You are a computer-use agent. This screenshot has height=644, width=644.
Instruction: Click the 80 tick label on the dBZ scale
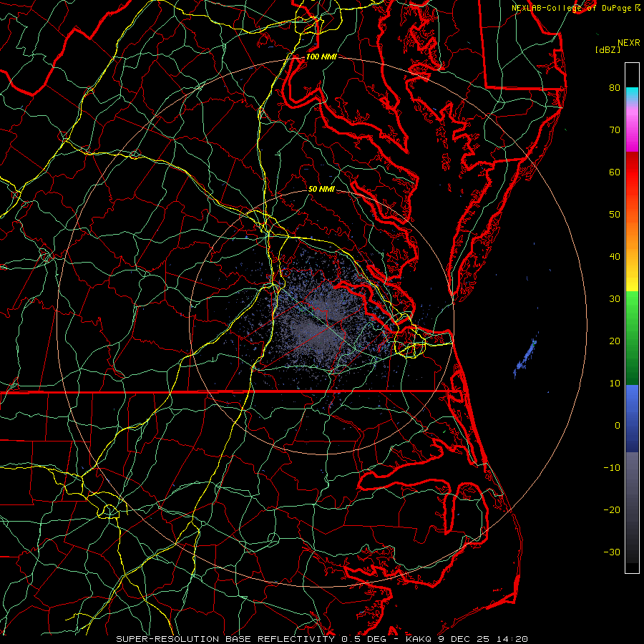click(615, 87)
